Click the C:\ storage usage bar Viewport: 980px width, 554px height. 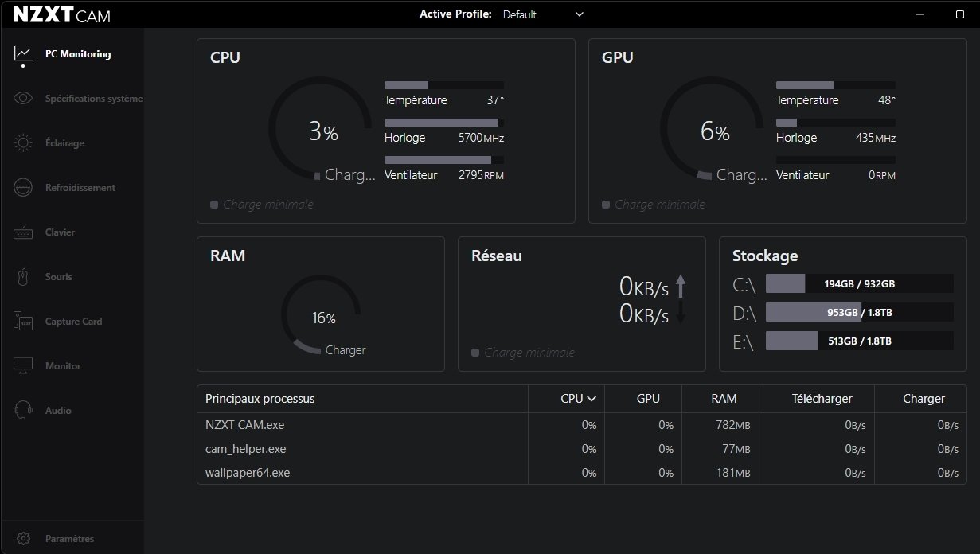(x=859, y=283)
